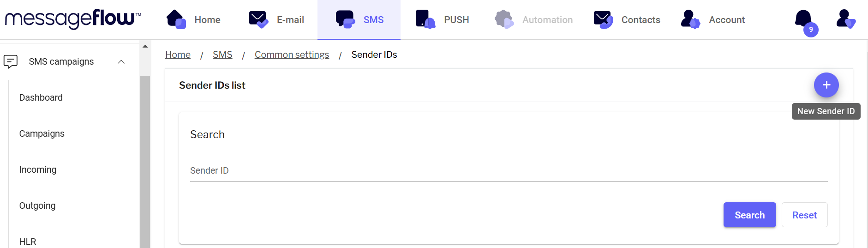Click the sidebar scroll up arrow

145,46
